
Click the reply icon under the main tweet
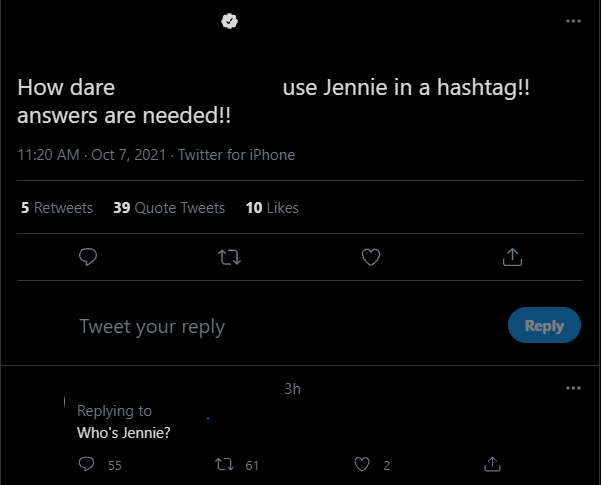point(88,258)
